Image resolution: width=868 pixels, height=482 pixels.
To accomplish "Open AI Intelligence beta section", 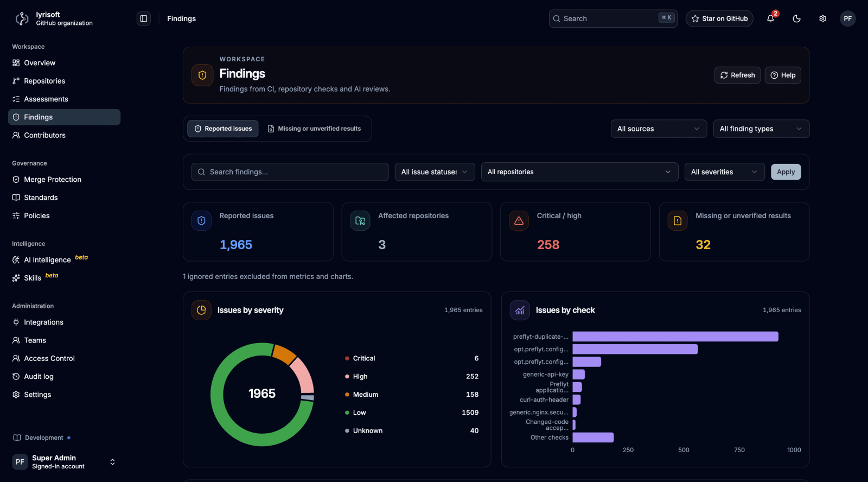I will tap(64, 259).
